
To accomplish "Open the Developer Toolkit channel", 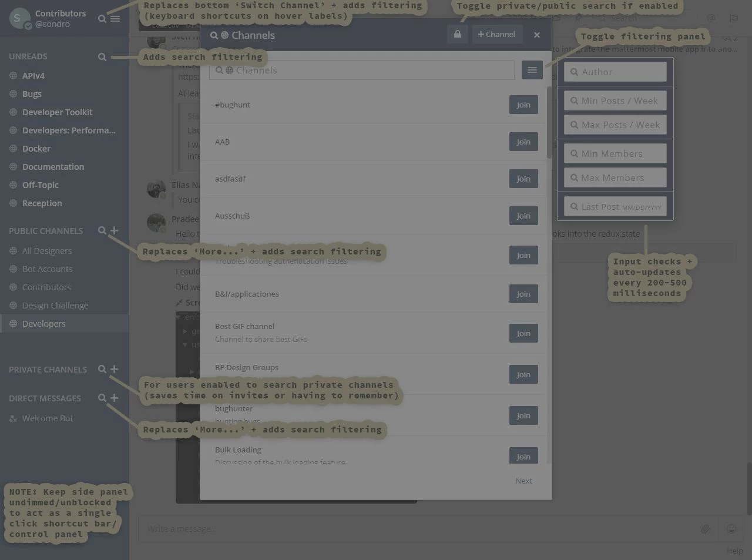I will click(57, 112).
